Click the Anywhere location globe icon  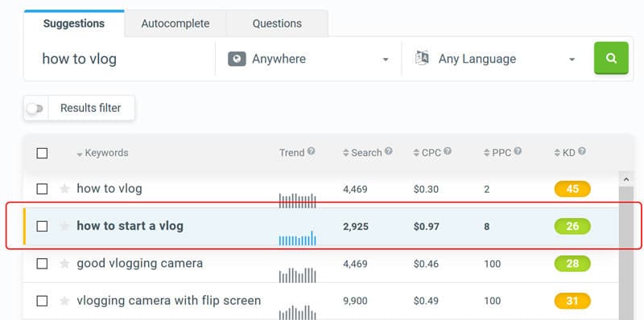pyautogui.click(x=237, y=59)
